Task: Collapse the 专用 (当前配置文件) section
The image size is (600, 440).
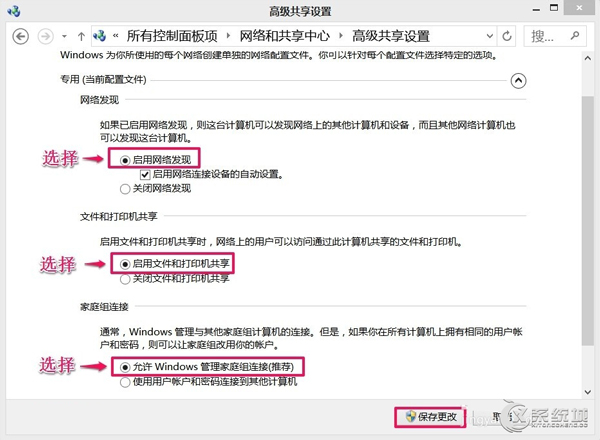Action: tap(518, 81)
